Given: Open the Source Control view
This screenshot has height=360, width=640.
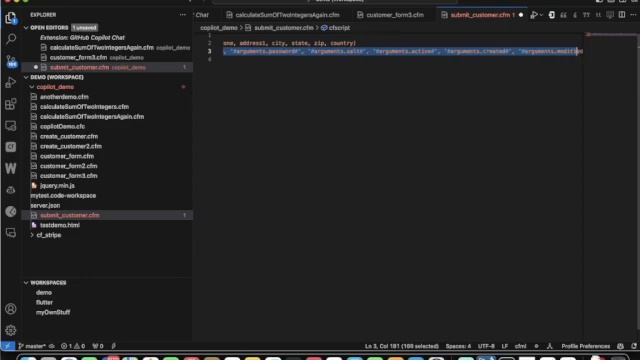Looking at the screenshot, I should [x=11, y=61].
